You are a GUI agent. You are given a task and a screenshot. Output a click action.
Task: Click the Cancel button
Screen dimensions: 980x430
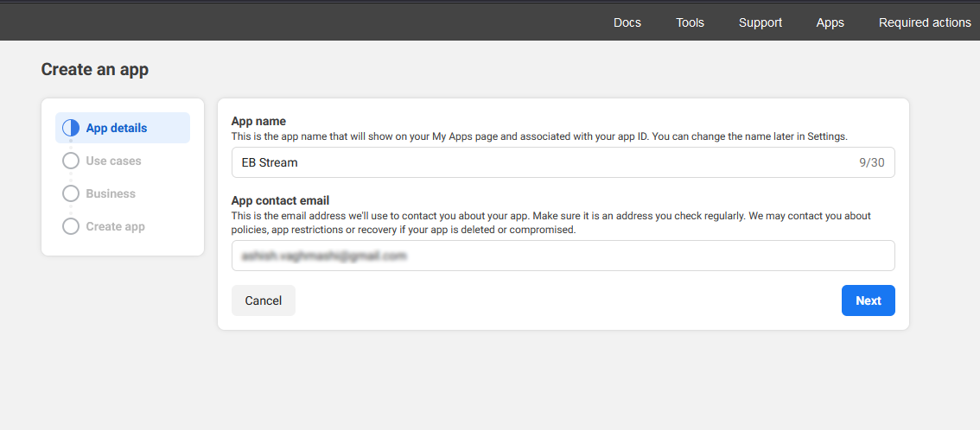(x=263, y=300)
